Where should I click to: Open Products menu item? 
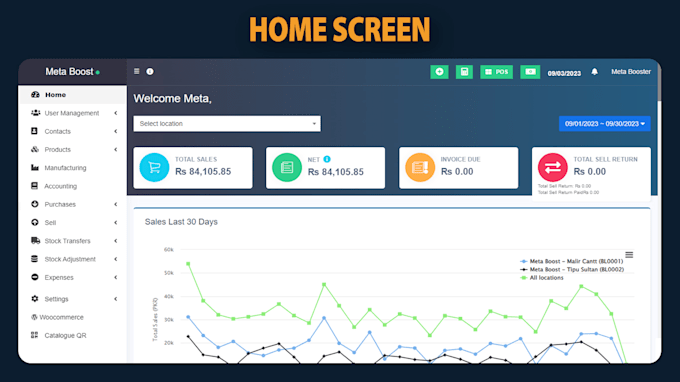point(73,149)
